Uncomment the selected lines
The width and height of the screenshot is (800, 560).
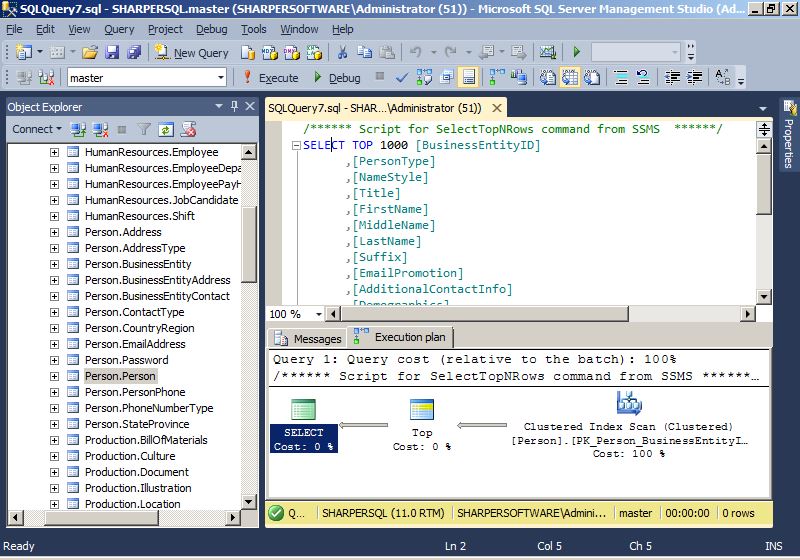643,78
